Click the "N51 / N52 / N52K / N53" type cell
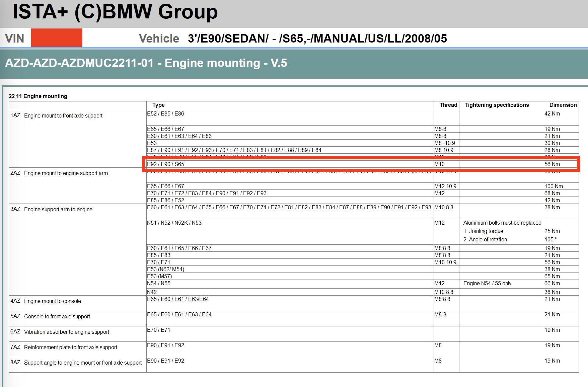This screenshot has width=588, height=387. tap(174, 223)
